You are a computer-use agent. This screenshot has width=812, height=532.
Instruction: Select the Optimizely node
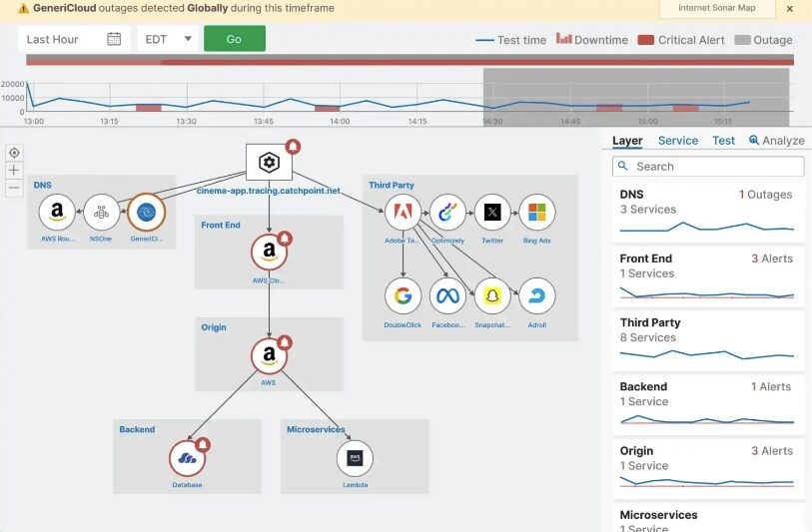(x=447, y=212)
